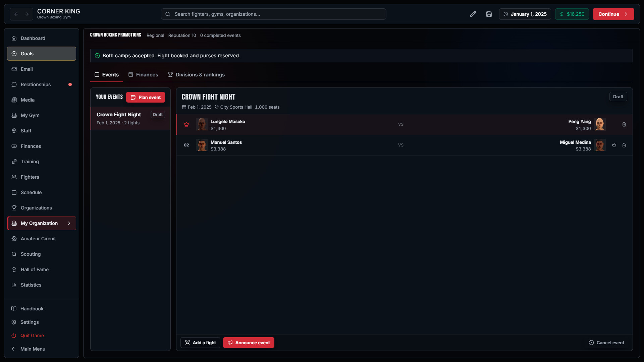Delete the Lungelo Maseko vs Peng Yang fight
Screen dimensions: 644x362
pos(624,124)
